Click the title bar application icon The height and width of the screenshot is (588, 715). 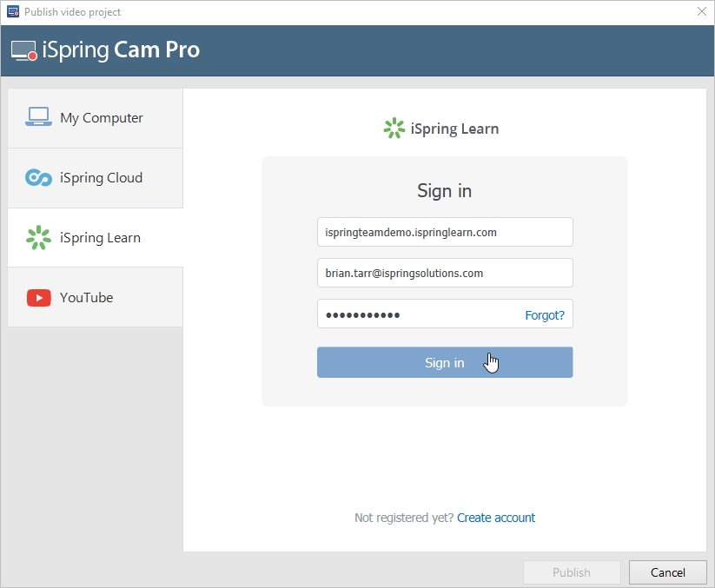click(x=12, y=12)
